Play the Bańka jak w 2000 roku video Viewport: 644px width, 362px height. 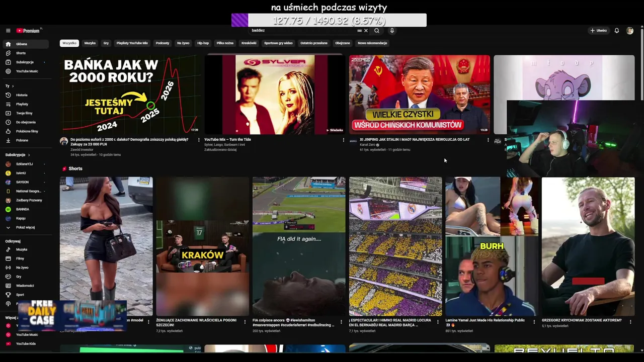(130, 95)
